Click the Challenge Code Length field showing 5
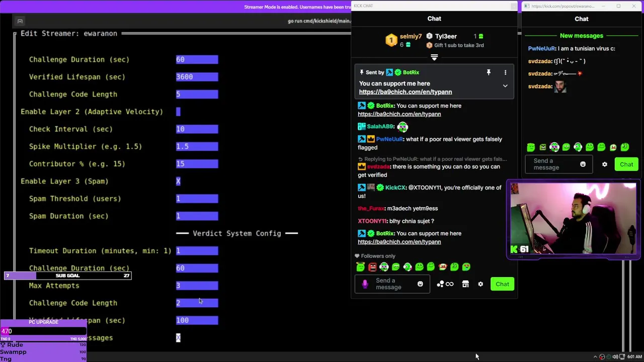 tap(197, 94)
